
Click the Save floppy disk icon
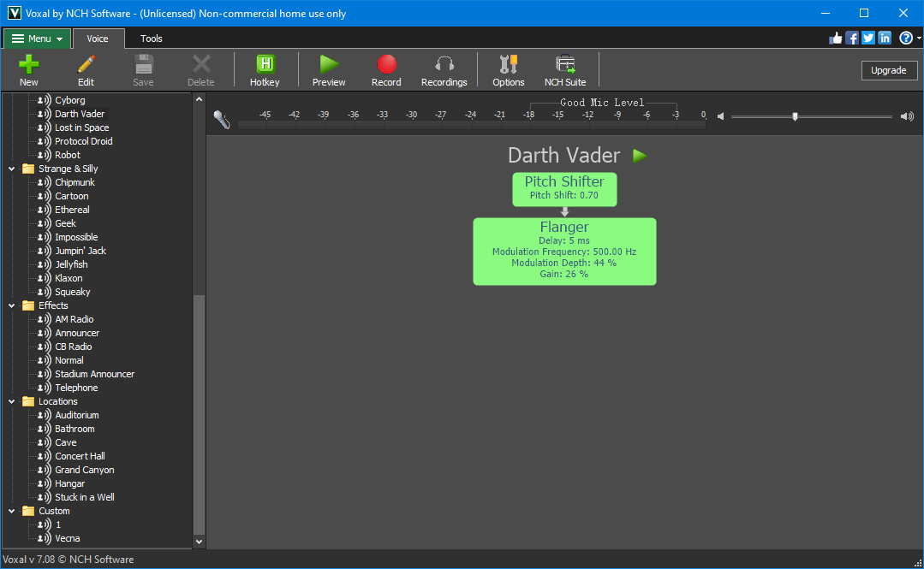click(x=143, y=63)
